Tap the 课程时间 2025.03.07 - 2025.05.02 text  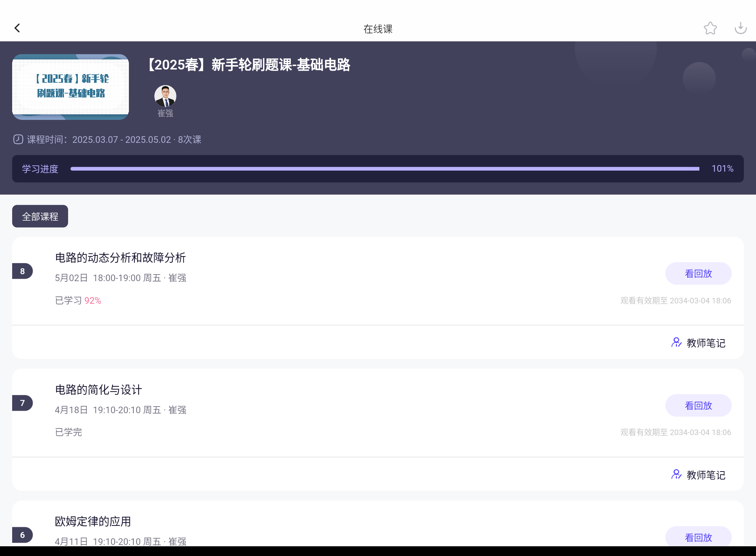point(114,139)
